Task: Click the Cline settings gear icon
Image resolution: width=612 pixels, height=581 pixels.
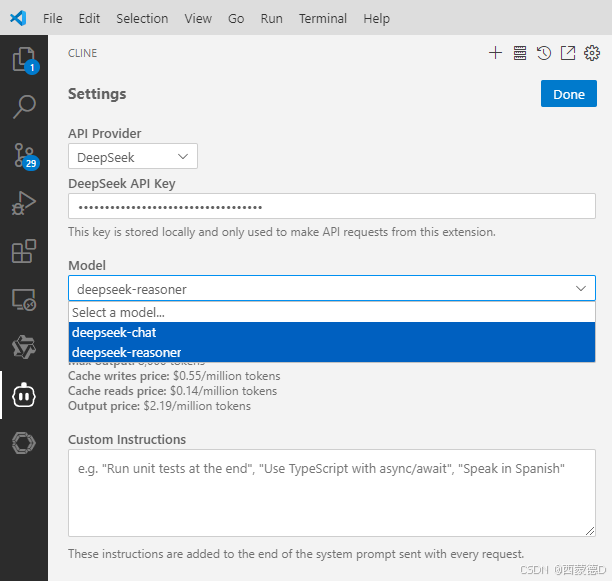Action: [592, 53]
